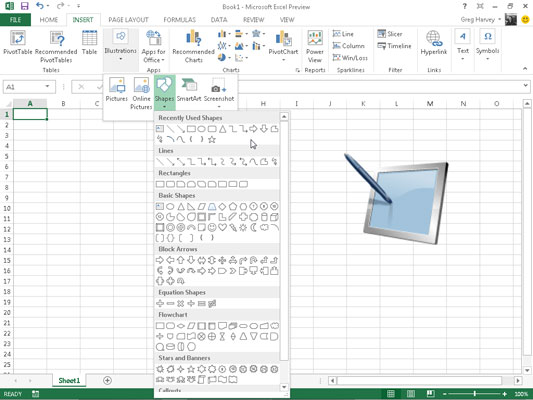
Task: Insert a Slicer filter
Action: click(390, 34)
